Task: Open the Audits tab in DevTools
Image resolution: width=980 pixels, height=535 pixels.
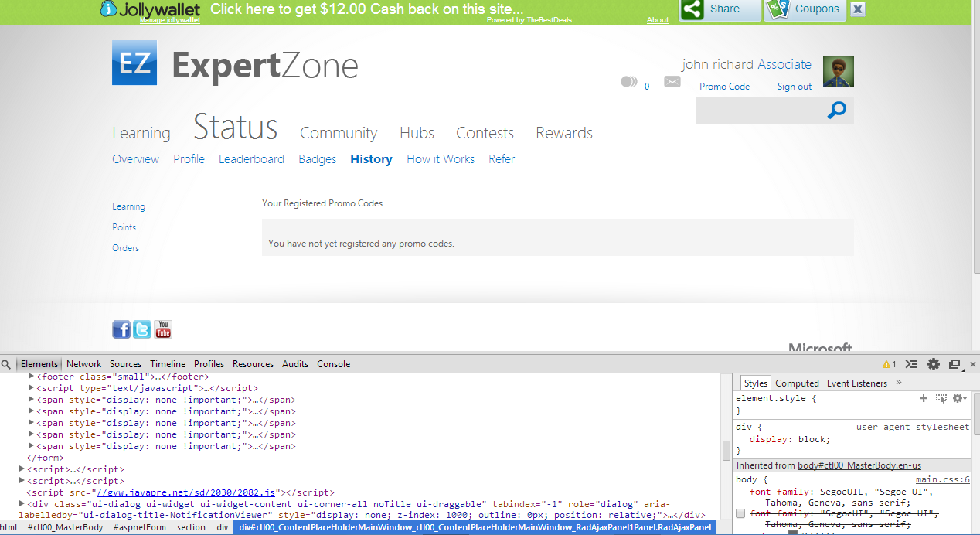Action: tap(295, 364)
